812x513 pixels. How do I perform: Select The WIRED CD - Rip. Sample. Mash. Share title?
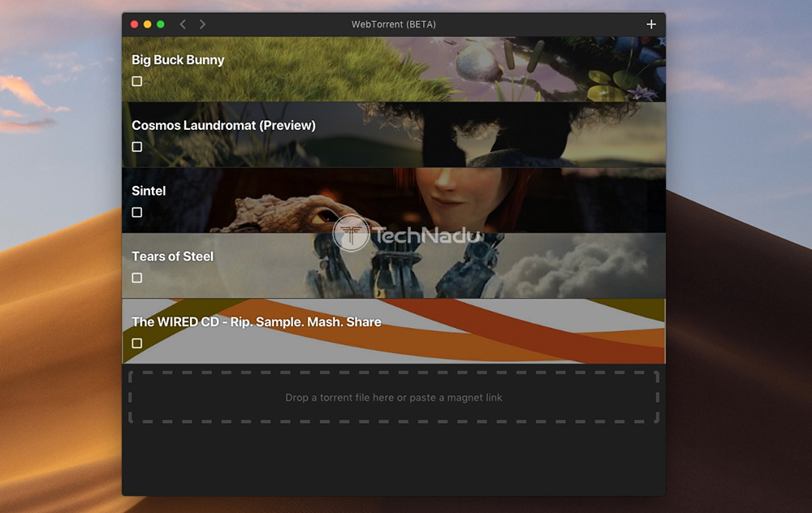pyautogui.click(x=257, y=322)
